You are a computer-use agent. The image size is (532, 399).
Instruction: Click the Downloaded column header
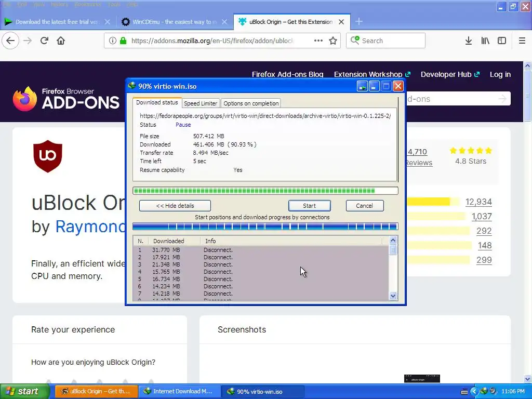175,241
